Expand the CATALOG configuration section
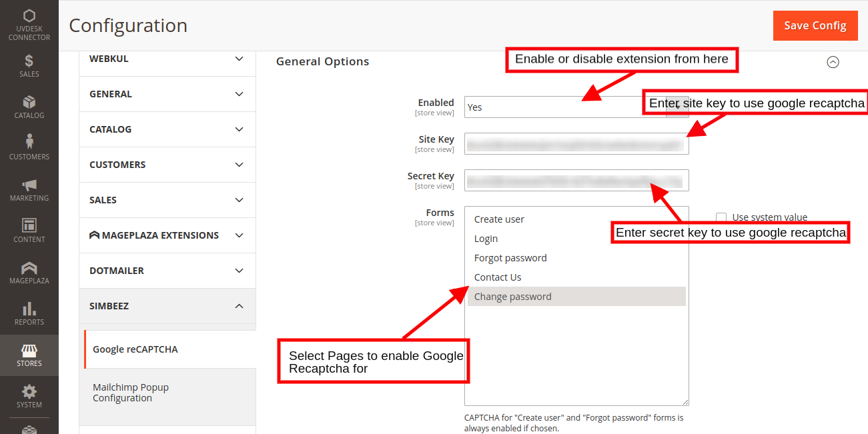Viewport: 868px width, 434px height. coord(167,129)
